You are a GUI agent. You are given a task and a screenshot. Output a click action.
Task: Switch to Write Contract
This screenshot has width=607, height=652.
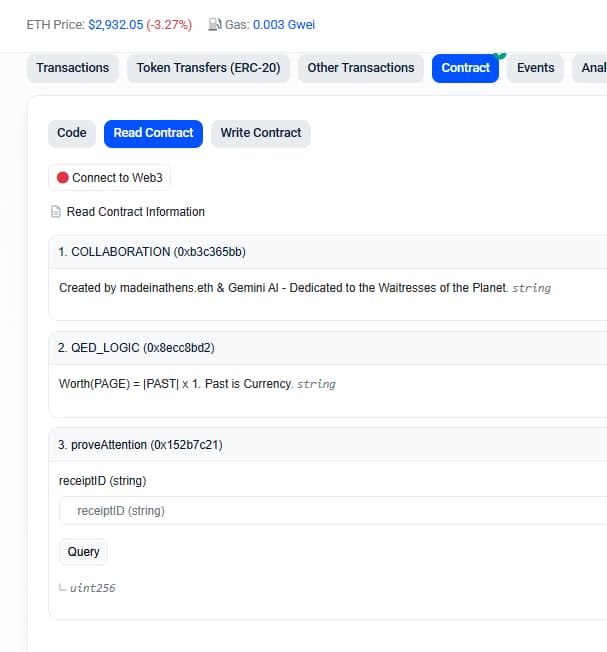261,133
